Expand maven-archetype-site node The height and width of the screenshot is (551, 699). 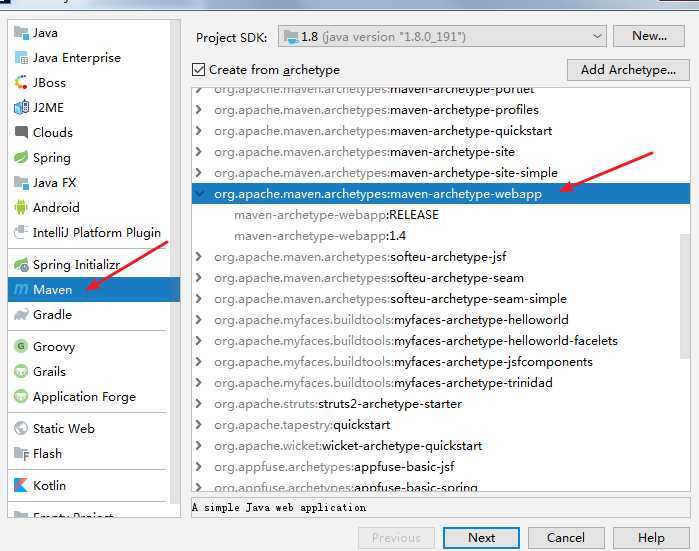(x=199, y=152)
